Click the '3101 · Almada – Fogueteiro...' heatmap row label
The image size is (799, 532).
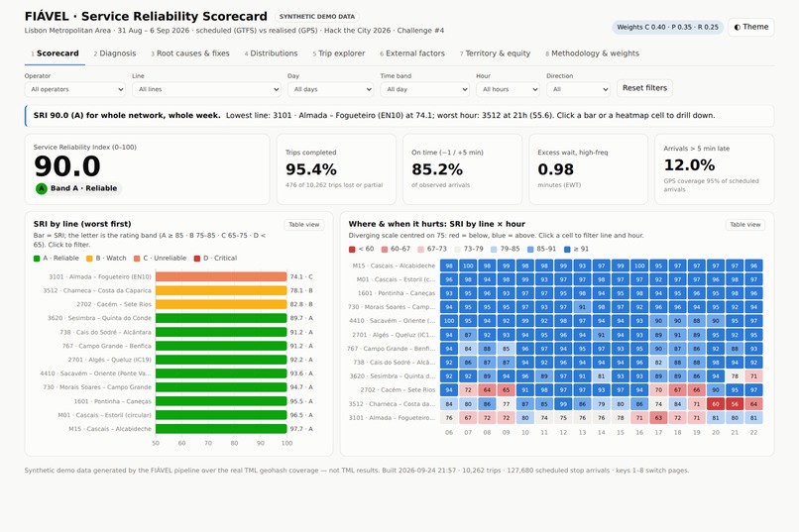[392, 418]
